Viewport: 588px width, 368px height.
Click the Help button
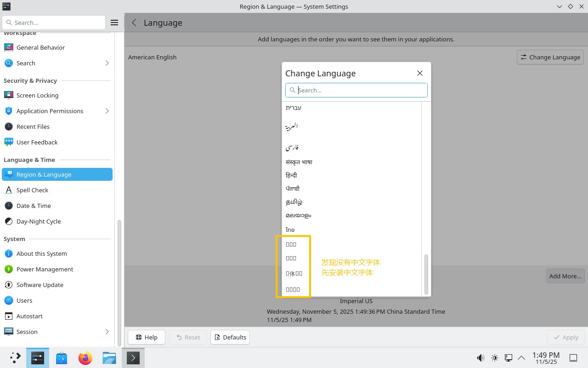147,337
